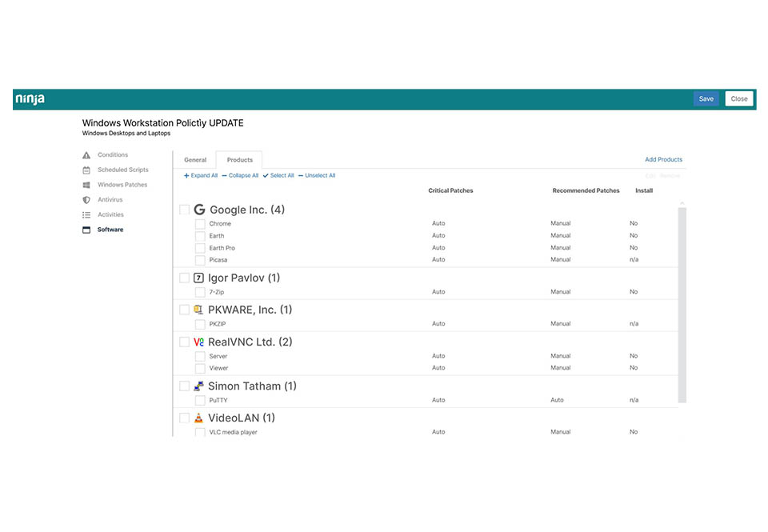
Task: Click Unselect All products
Action: pyautogui.click(x=317, y=175)
